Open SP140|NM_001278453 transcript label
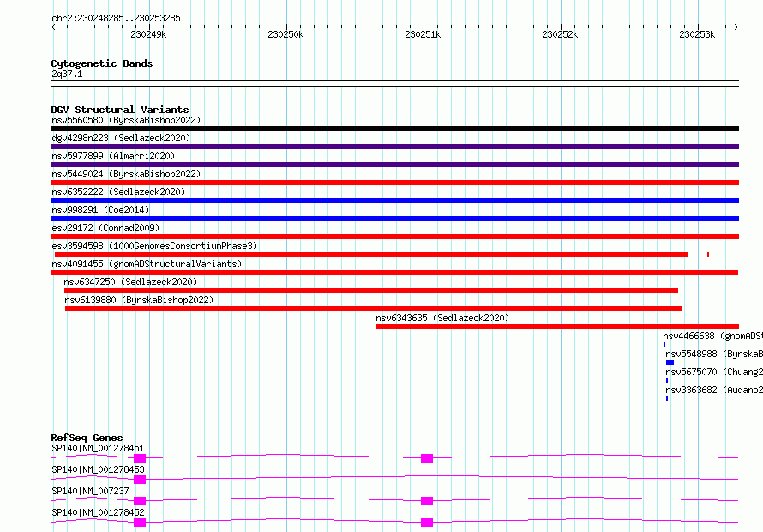 (98, 469)
